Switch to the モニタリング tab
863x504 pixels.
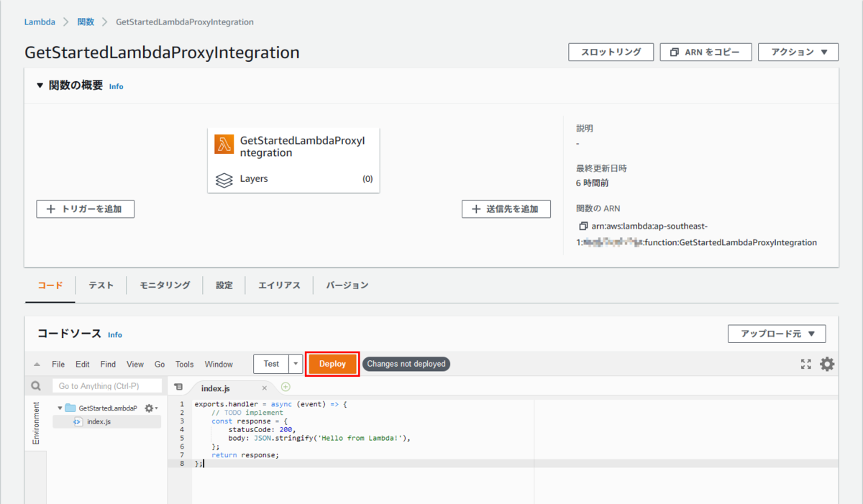point(165,285)
